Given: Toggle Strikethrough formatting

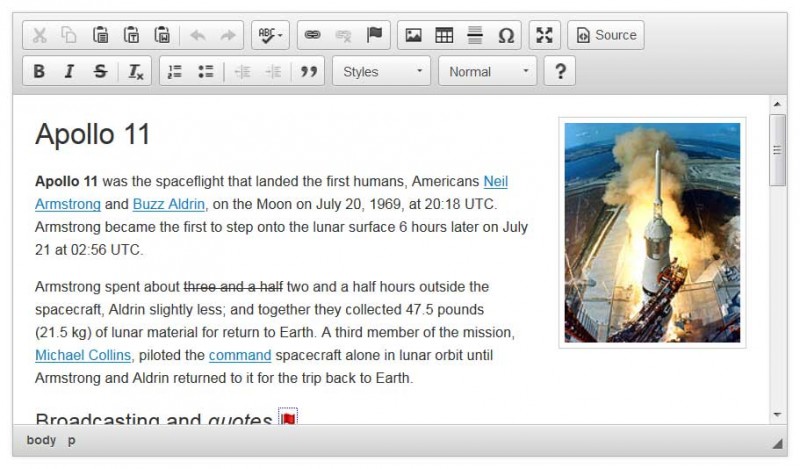Looking at the screenshot, I should click(x=100, y=71).
